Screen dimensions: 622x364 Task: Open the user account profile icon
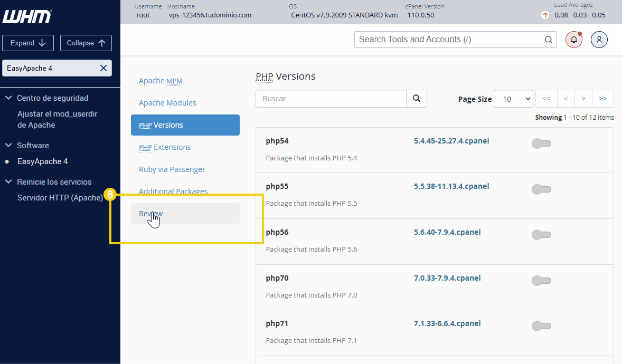599,40
